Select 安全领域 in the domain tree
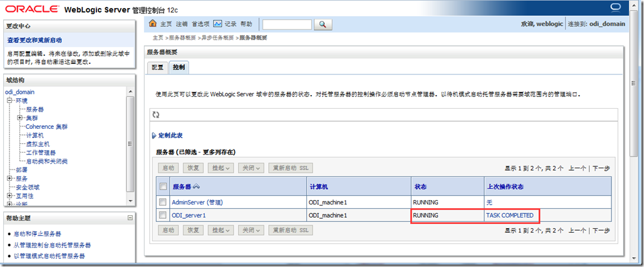This screenshot has width=644, height=267. coord(28,187)
